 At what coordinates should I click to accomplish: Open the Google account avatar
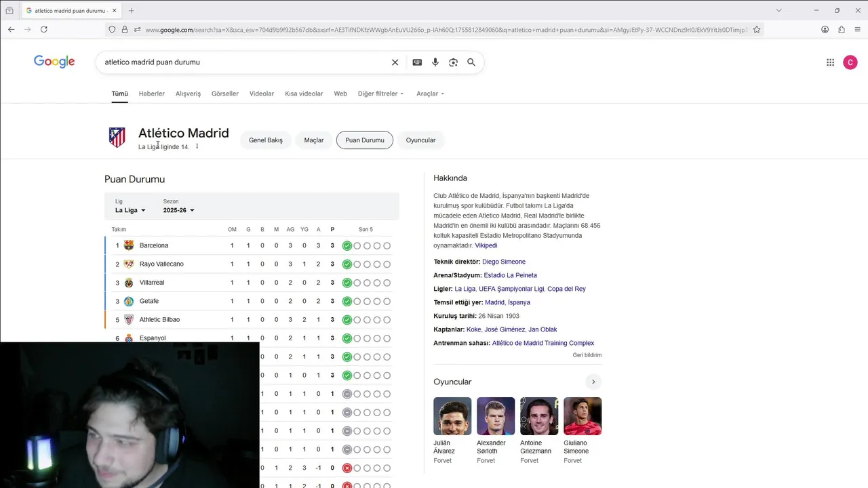[x=850, y=62]
